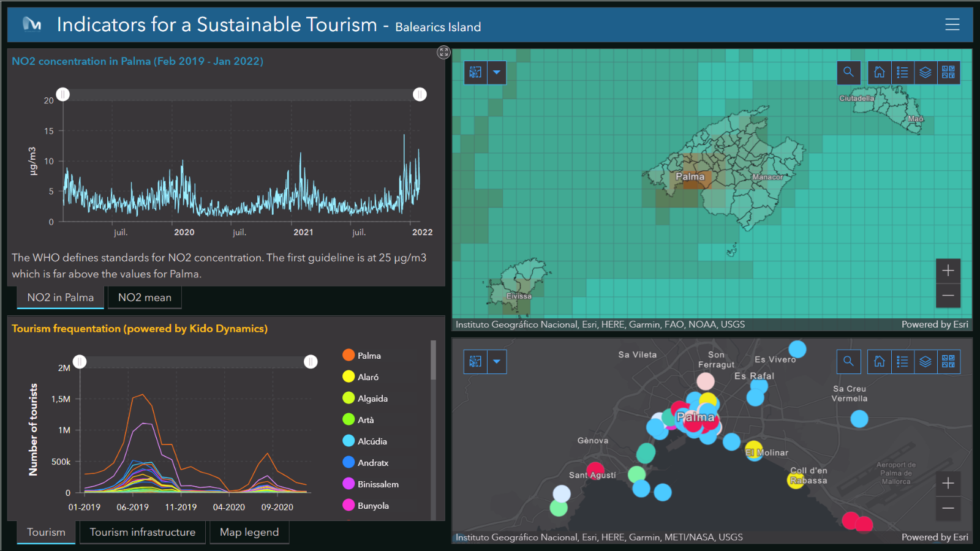Open basemap gallery on the Palma map
This screenshot has height=551, width=980.
[x=948, y=362]
